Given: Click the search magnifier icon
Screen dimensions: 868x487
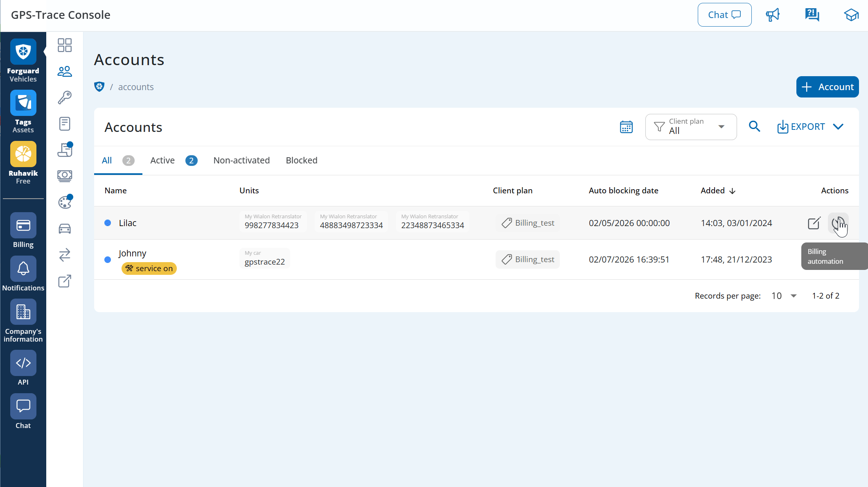Looking at the screenshot, I should tap(754, 127).
